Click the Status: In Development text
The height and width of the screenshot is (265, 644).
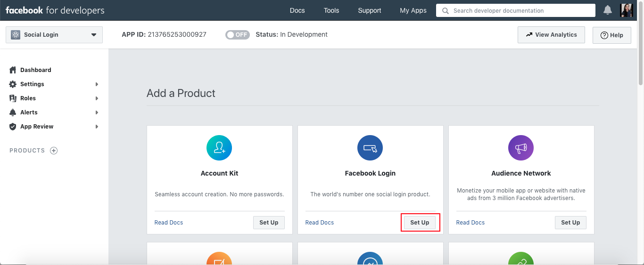pyautogui.click(x=291, y=34)
